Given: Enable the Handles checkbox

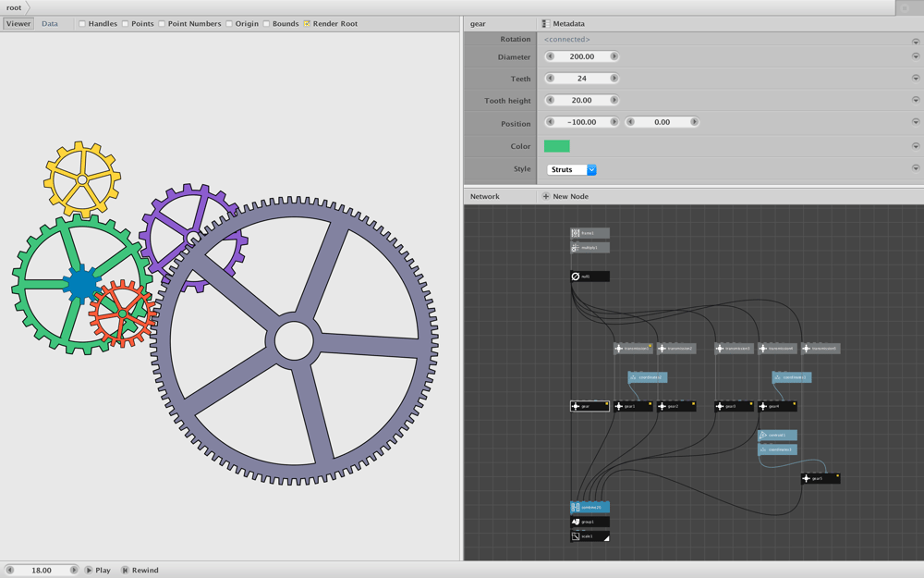Looking at the screenshot, I should 82,24.
